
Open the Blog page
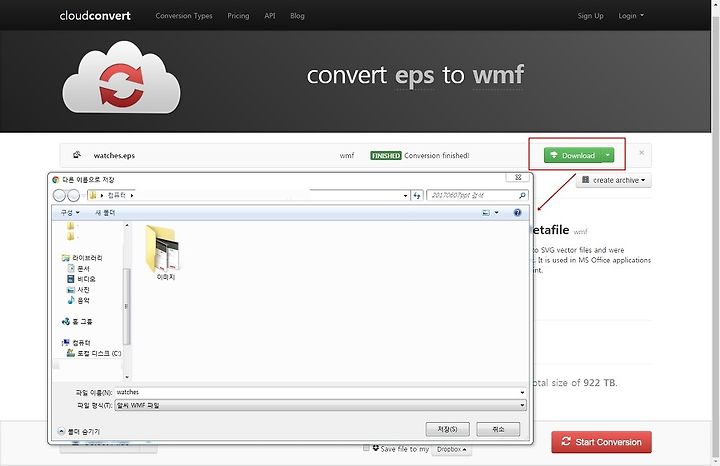click(x=297, y=16)
